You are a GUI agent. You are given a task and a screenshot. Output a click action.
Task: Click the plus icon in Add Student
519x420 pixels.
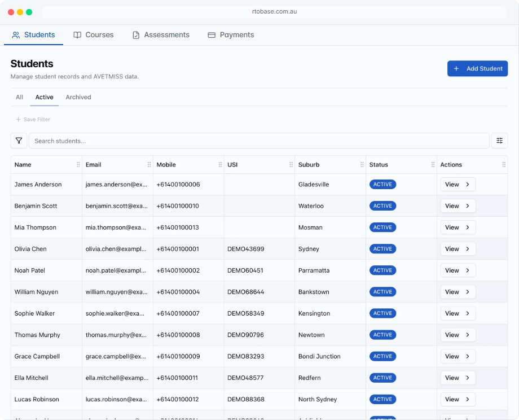456,68
